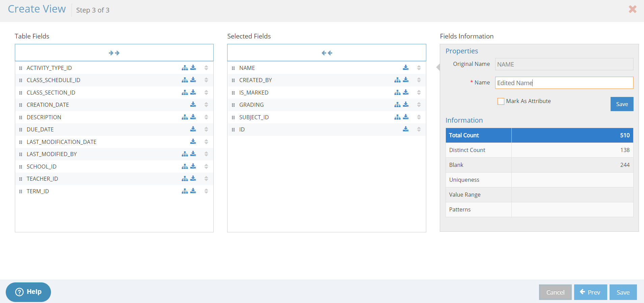Click the hierarchy icon for CLASS_SECTION_ID

185,93
